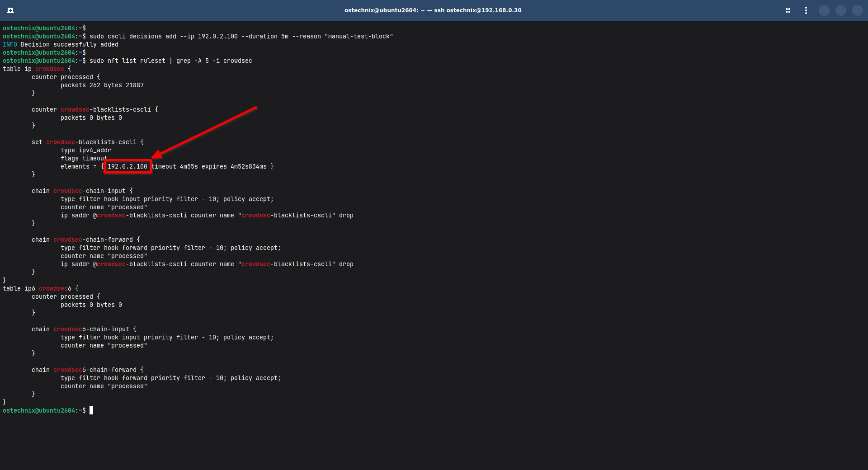This screenshot has height=470, width=868.
Task: Click the final prompt with block cursor
Action: (48, 411)
